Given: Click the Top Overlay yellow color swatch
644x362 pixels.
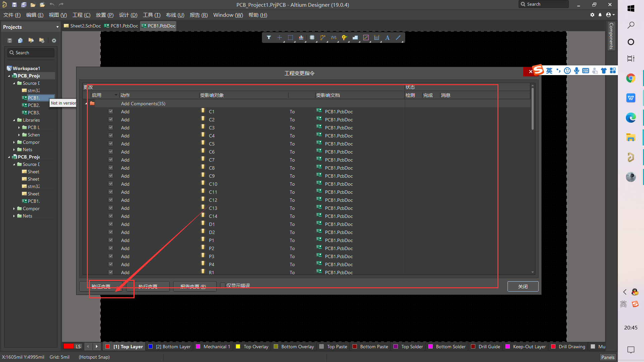Looking at the screenshot, I should pyautogui.click(x=238, y=347).
